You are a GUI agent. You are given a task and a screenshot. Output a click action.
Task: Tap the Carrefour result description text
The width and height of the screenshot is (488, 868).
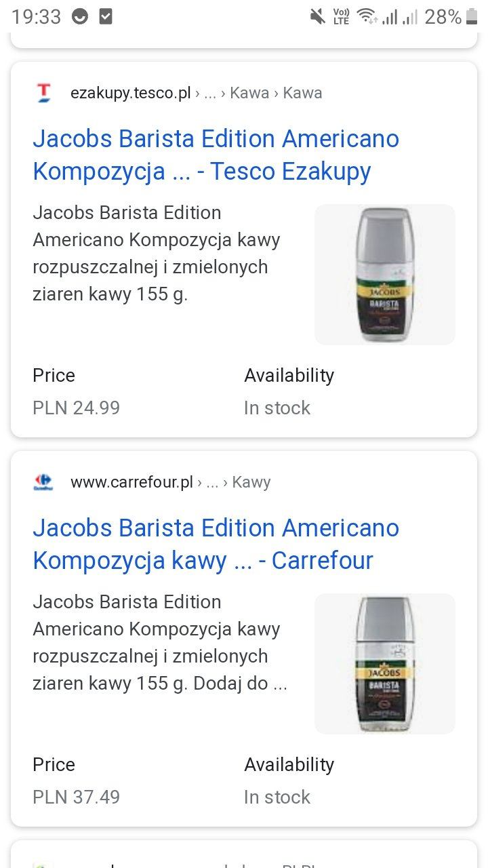click(160, 643)
